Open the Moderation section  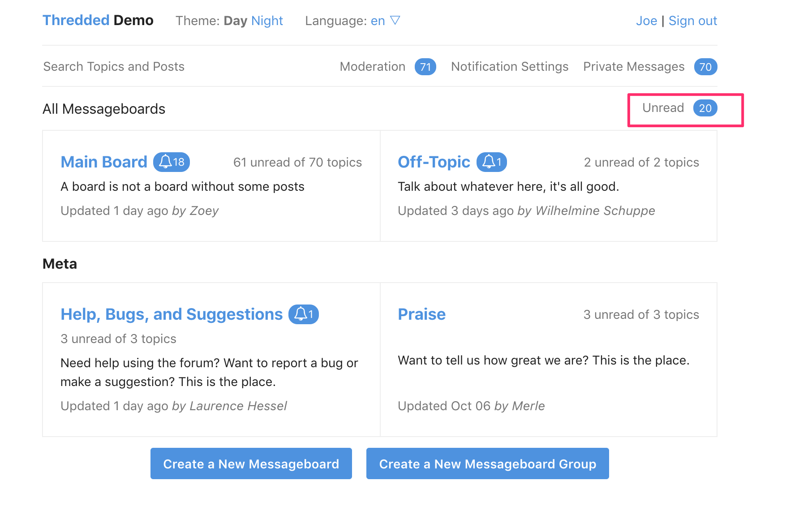pyautogui.click(x=373, y=67)
